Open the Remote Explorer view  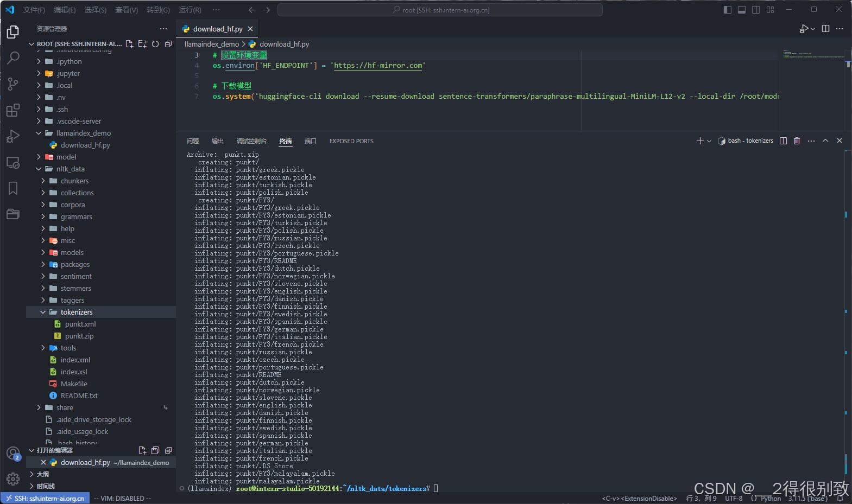click(13, 162)
